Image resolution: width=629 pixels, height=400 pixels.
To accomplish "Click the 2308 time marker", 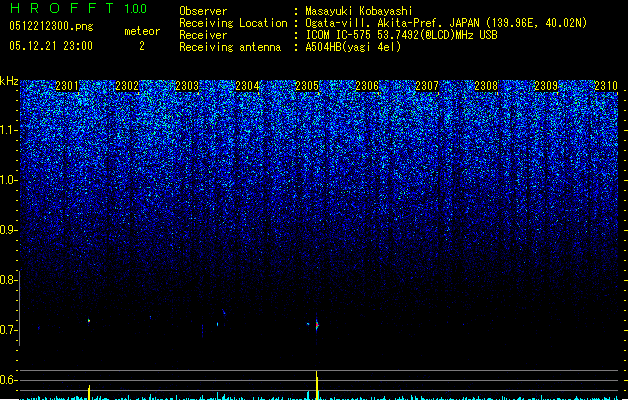I will pos(486,86).
